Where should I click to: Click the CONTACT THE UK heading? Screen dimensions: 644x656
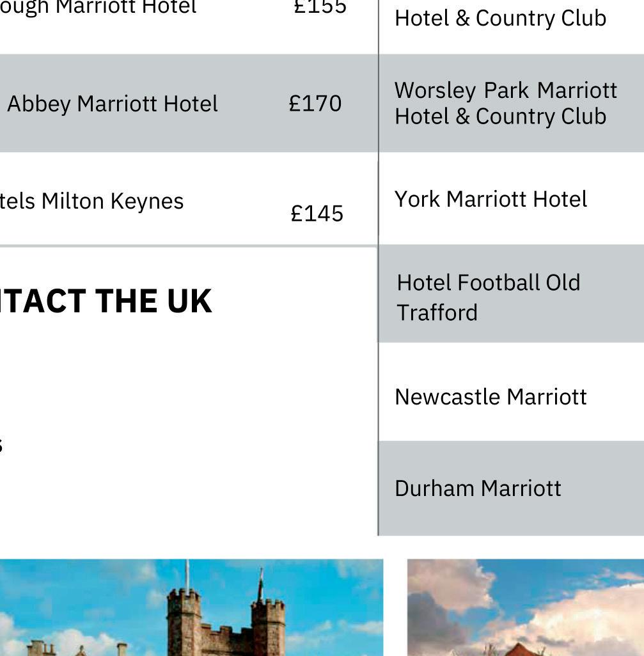(x=106, y=301)
